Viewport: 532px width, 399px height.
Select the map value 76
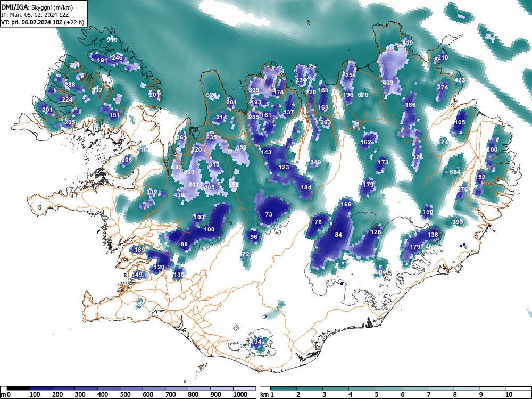pos(318,222)
